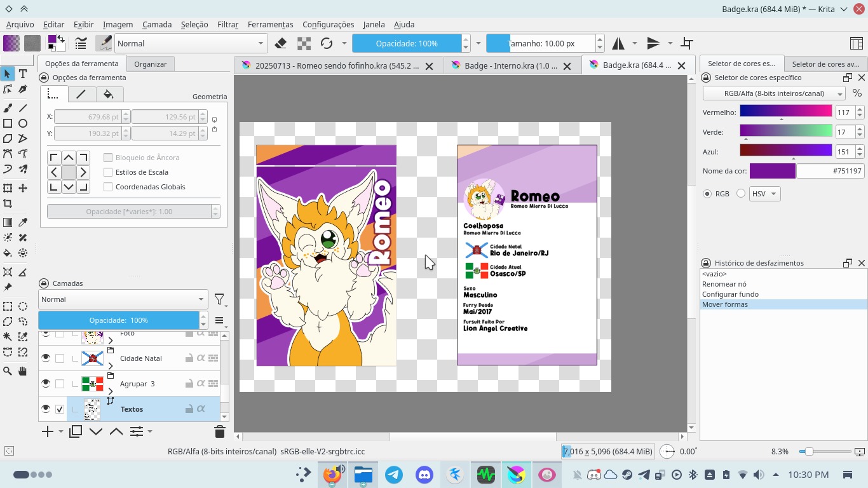Open the layer filter funnel
The image size is (868, 488).
click(x=219, y=299)
